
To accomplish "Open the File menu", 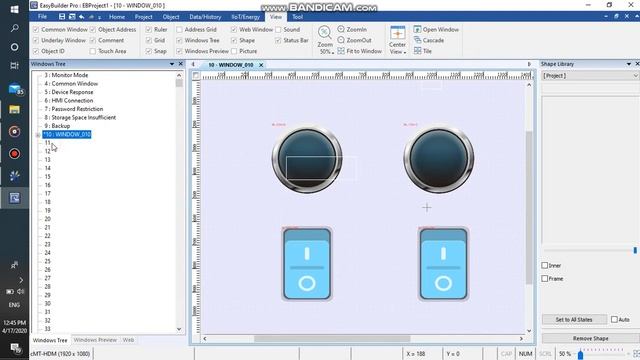I will [x=42, y=17].
